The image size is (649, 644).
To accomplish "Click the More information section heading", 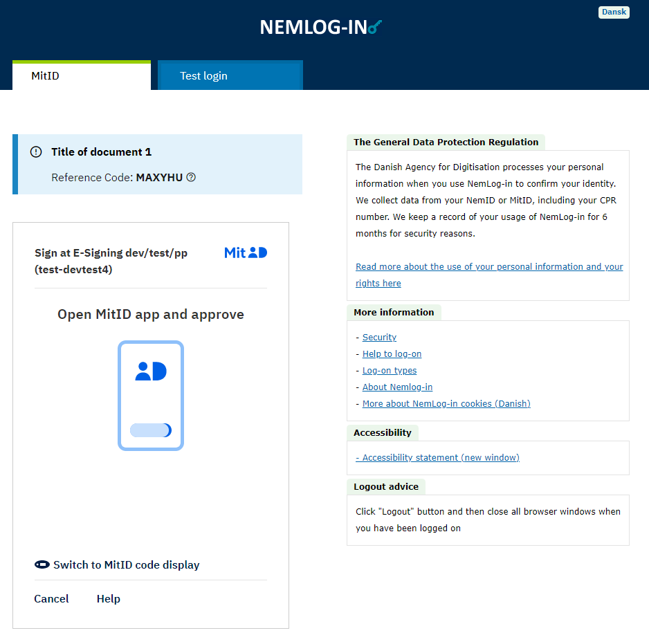I will click(x=394, y=313).
